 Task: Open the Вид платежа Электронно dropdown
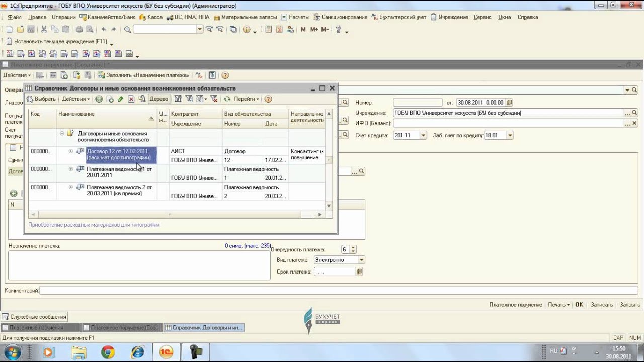pos(361,260)
